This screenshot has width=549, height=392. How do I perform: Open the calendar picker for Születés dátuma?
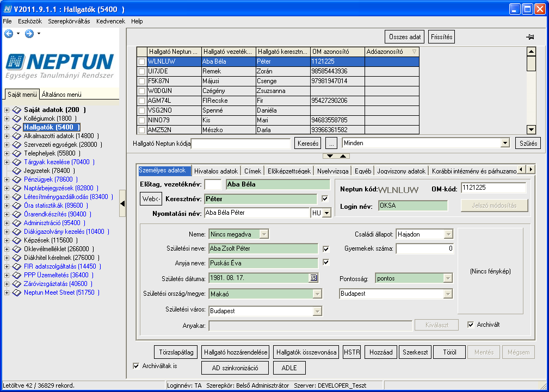click(x=313, y=278)
